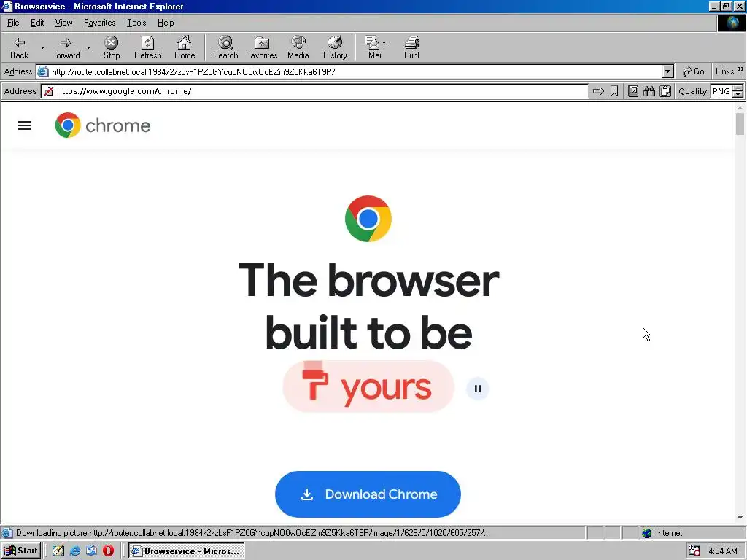Screen dimensions: 747x560
Task: Print the current page
Action: 411,47
